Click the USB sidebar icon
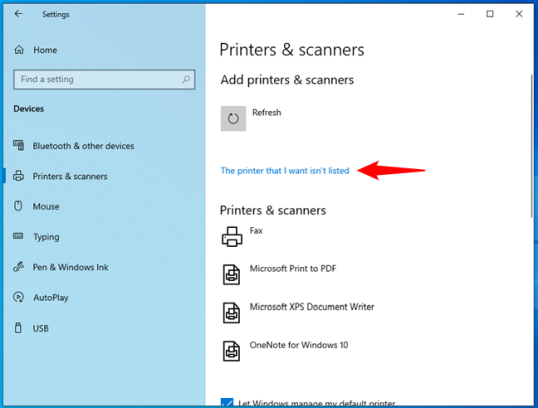The width and height of the screenshot is (538, 408). coord(18,328)
